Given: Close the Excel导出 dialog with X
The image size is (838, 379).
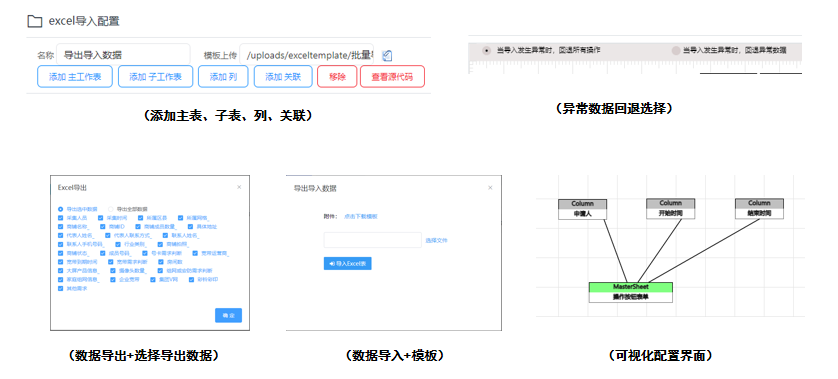Looking at the screenshot, I should (239, 187).
